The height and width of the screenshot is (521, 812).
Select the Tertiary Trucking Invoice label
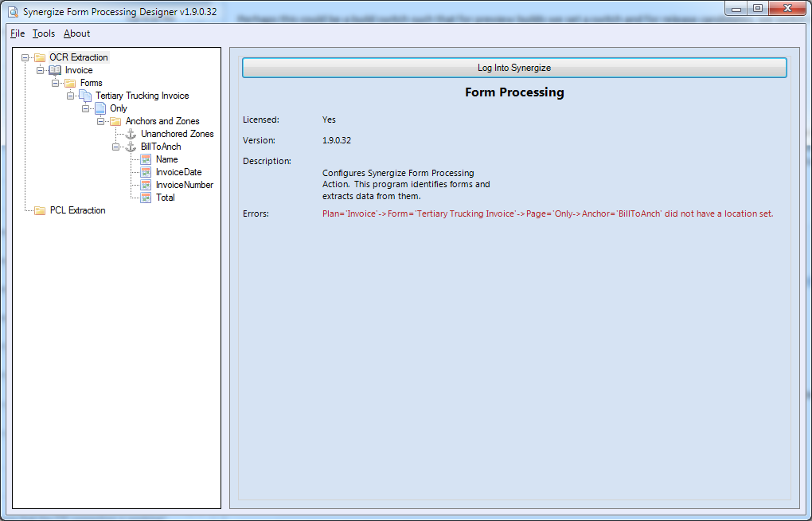coord(142,96)
